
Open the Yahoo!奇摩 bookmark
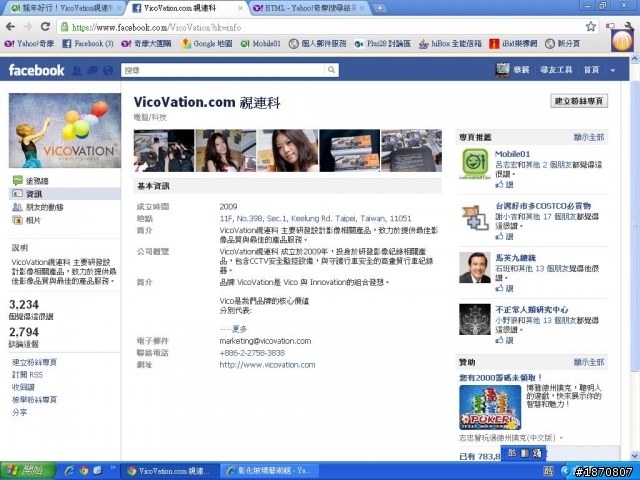point(29,44)
